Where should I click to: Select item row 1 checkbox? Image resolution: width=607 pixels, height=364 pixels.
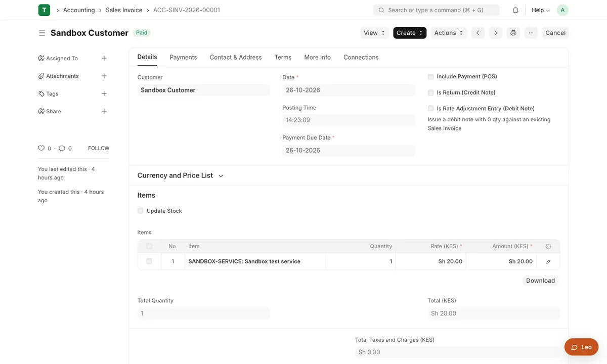point(149,261)
